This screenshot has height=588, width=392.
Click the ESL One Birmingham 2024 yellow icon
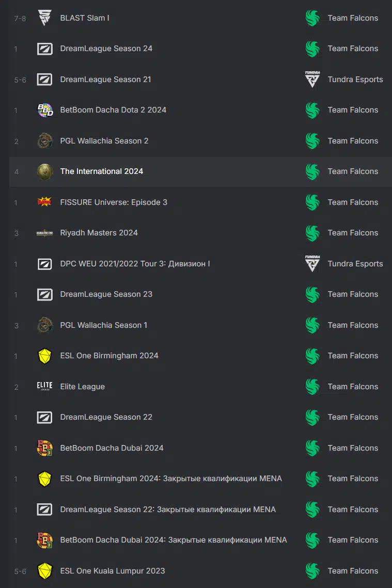[44, 356]
